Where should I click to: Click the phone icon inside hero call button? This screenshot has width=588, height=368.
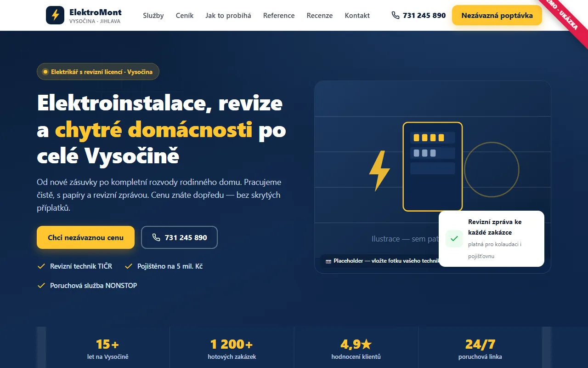coord(156,237)
